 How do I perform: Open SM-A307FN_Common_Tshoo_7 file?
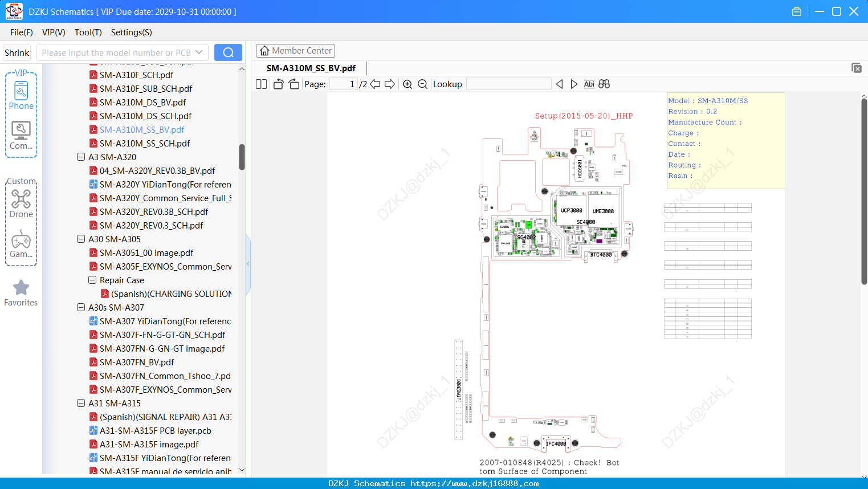click(165, 376)
